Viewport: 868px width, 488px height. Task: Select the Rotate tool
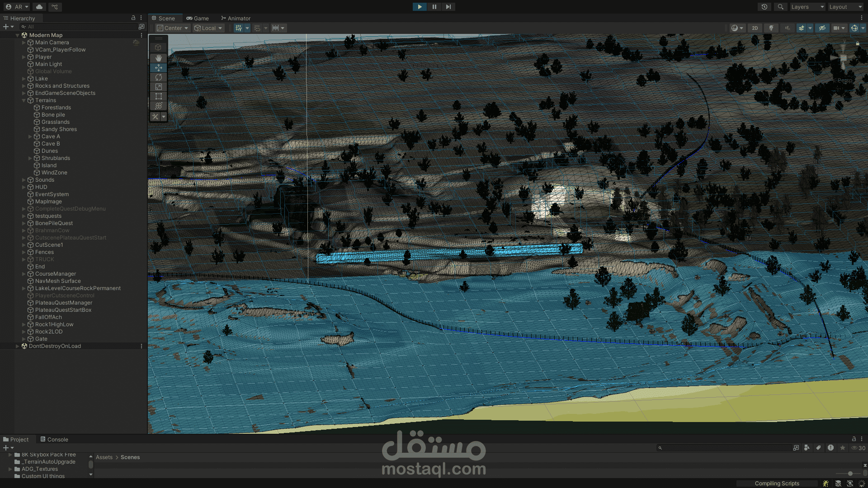coord(158,77)
